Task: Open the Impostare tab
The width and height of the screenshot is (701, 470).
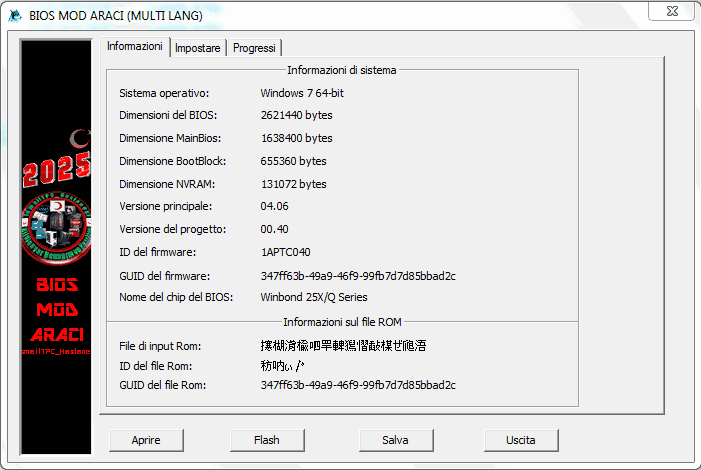Action: [x=197, y=48]
